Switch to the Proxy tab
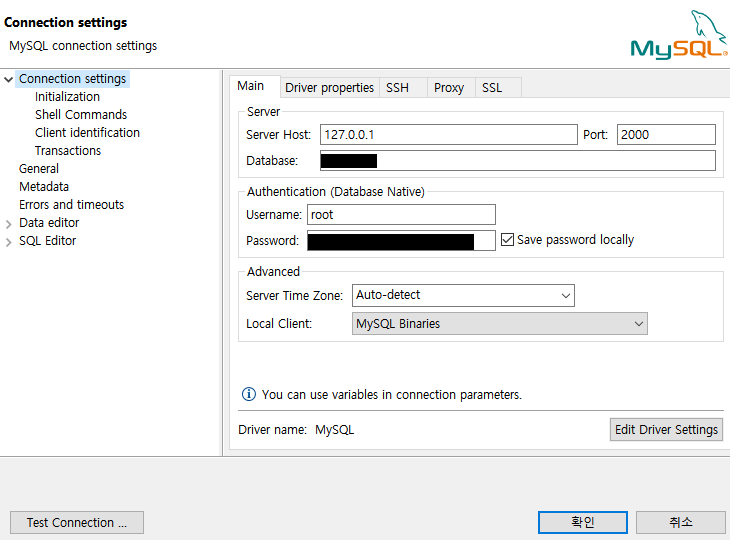This screenshot has height=540, width=730. coord(449,88)
